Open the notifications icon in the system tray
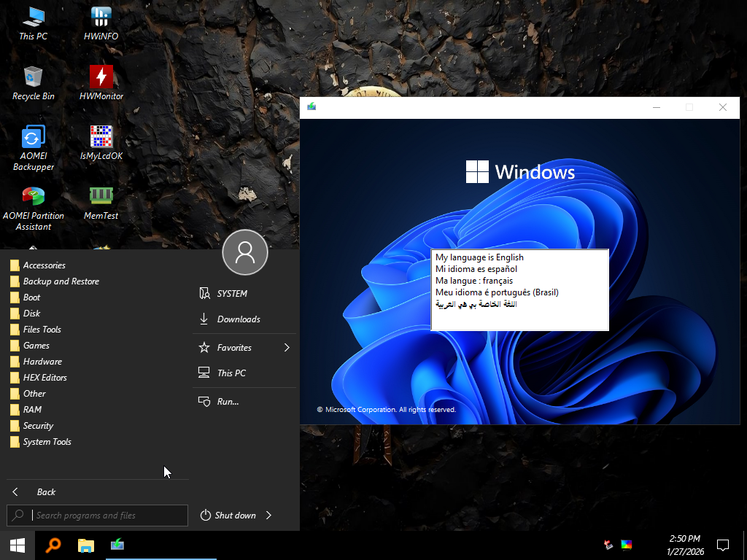Screen dimensions: 747x560 pyautogui.click(x=722, y=544)
